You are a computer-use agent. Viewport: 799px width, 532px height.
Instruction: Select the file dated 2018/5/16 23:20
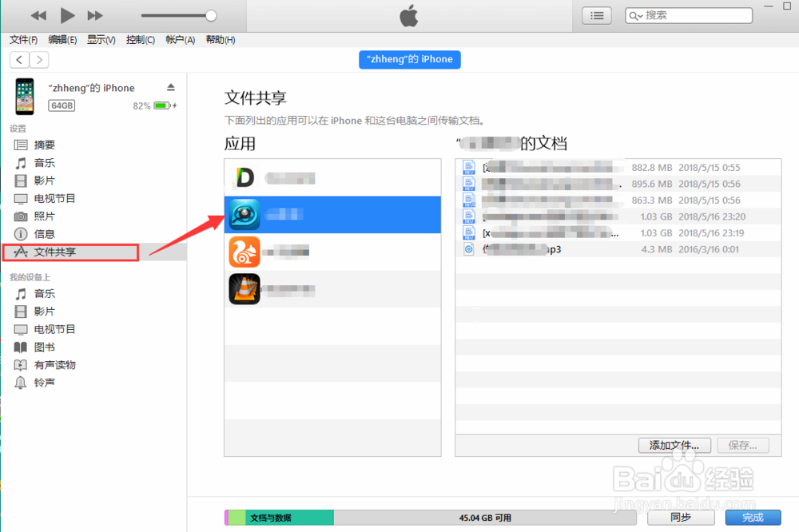[618, 216]
